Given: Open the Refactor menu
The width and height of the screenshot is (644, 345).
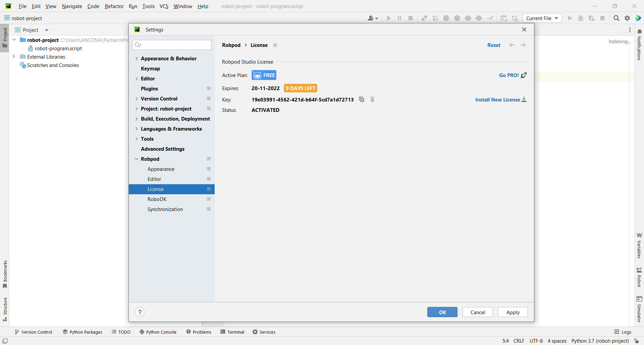Looking at the screenshot, I should click(x=114, y=6).
